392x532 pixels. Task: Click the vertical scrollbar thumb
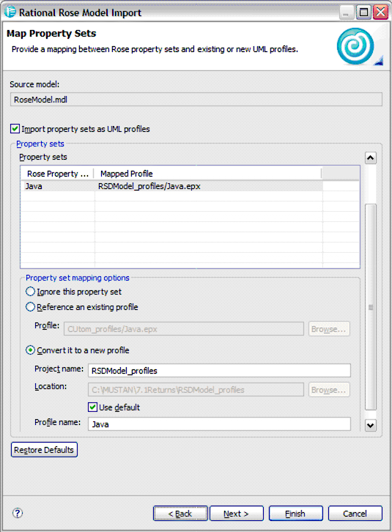[370, 307]
